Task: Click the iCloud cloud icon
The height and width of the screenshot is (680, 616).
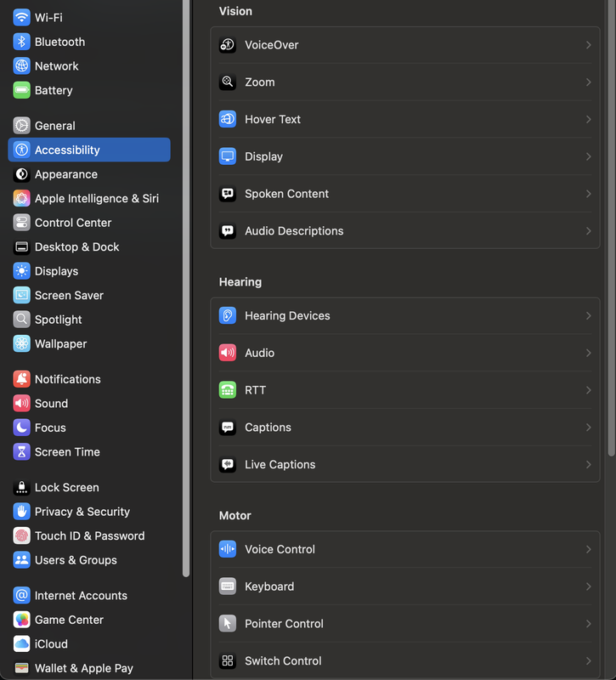Action: (22, 644)
